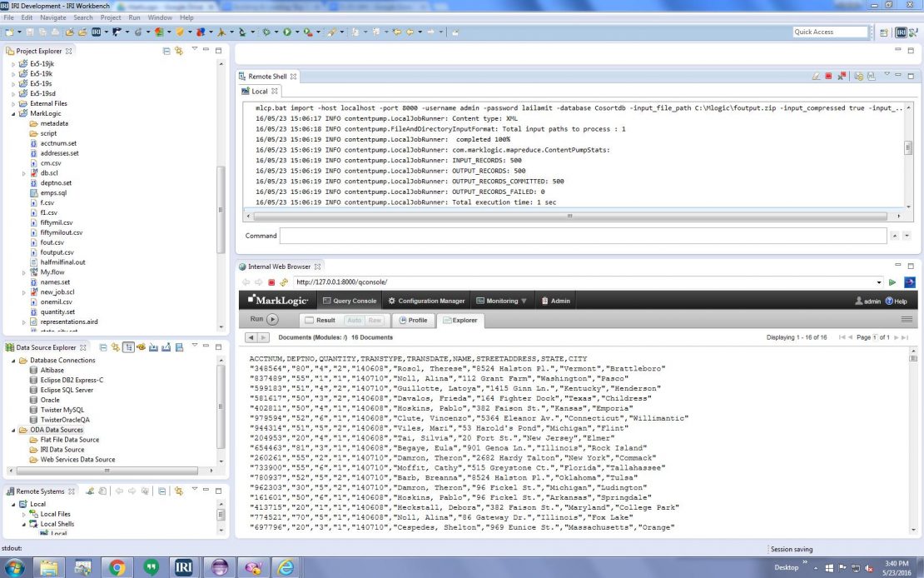This screenshot has height=578, width=924.
Task: Click the New wizard toolbar icon
Action: click(9, 32)
